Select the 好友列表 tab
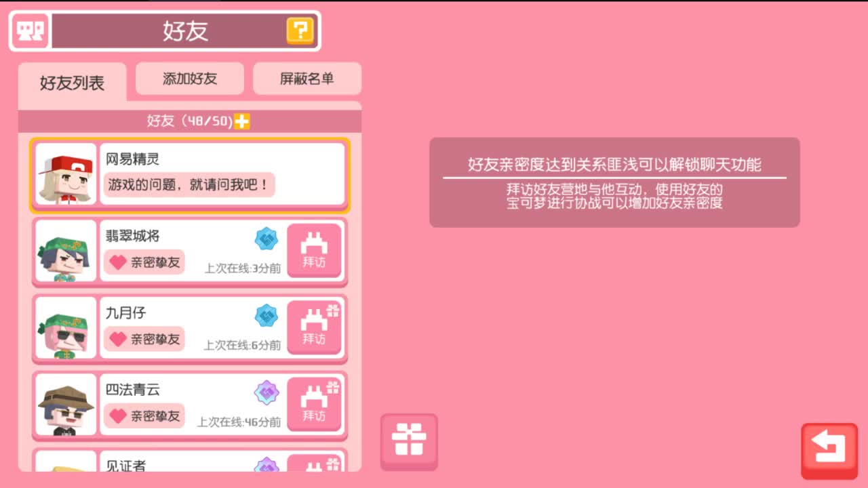The width and height of the screenshot is (868, 488). coord(73,84)
